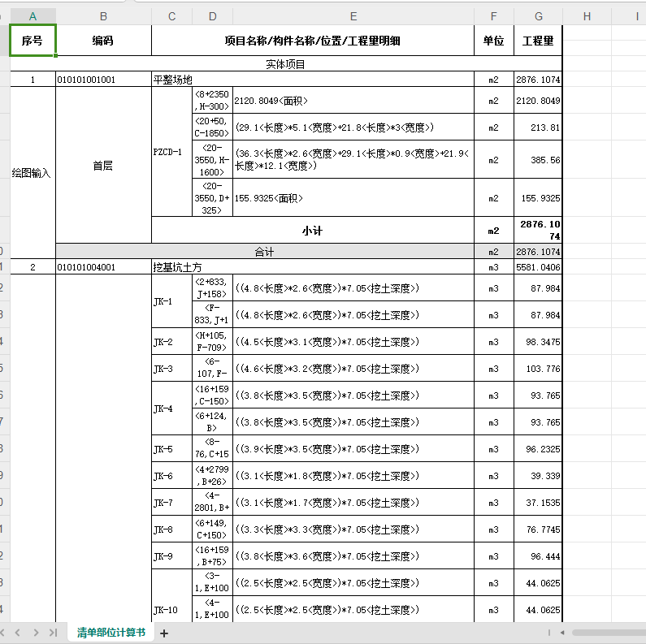Jump to last sheet arrow

click(x=53, y=633)
